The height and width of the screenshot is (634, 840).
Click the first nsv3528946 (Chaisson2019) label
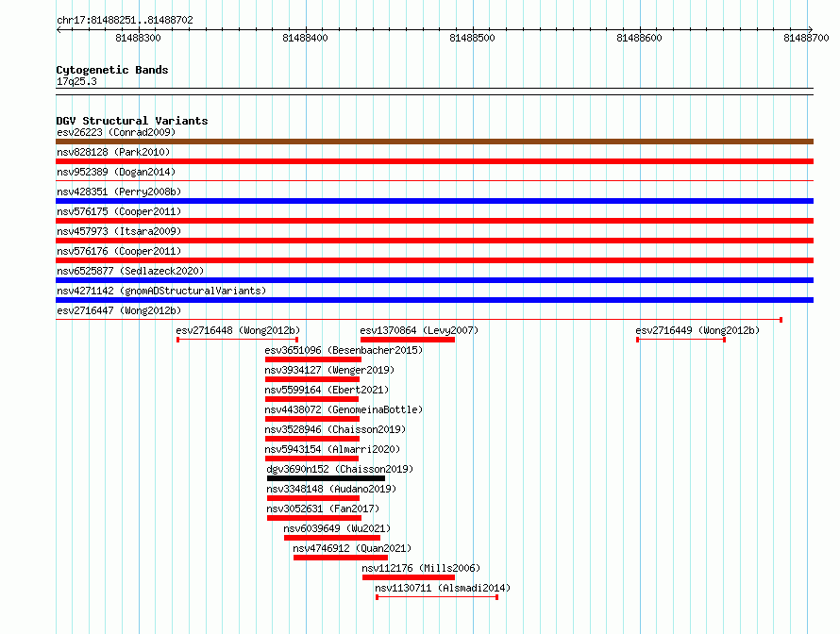[335, 429]
